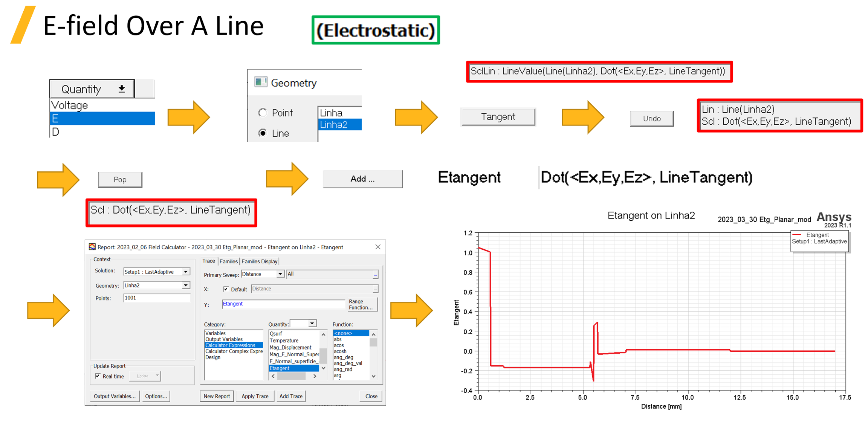This screenshot has height=426, width=868.
Task: Switch to the Families tab
Action: tap(228, 261)
